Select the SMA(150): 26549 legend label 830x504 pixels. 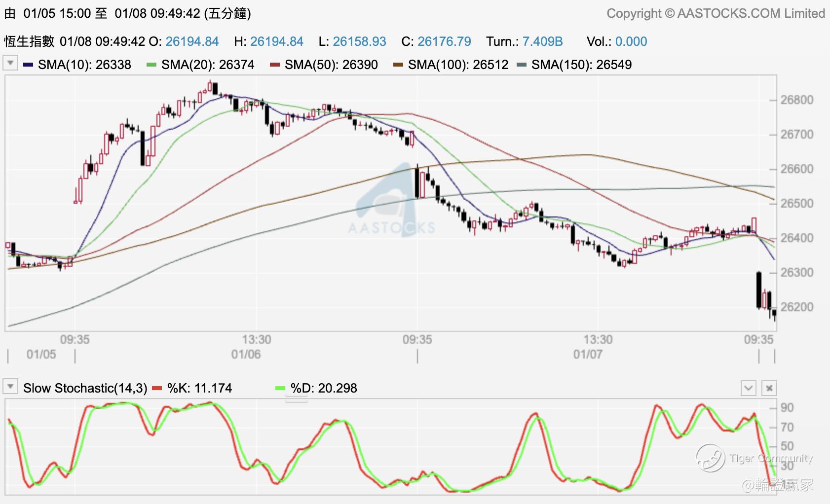tap(581, 65)
